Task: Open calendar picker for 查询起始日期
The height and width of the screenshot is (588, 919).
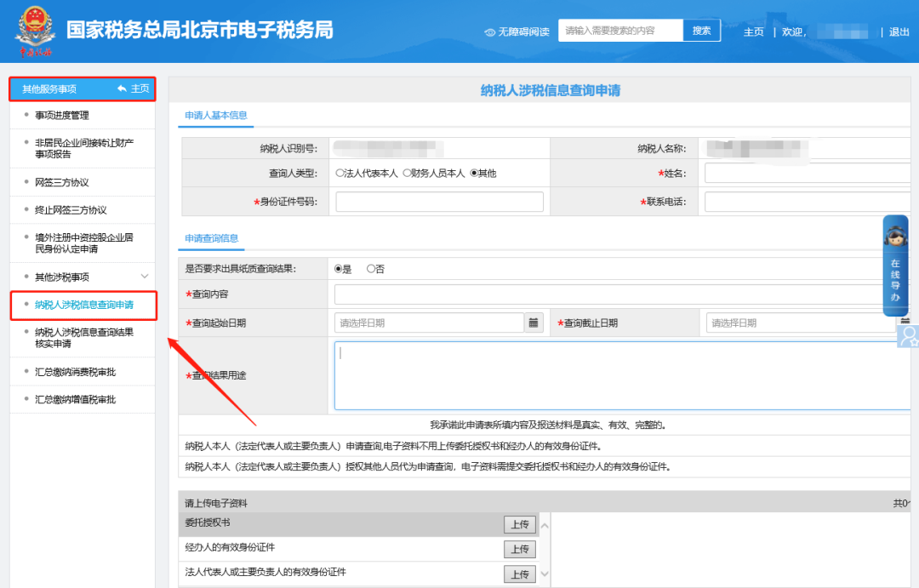Action: pos(534,323)
